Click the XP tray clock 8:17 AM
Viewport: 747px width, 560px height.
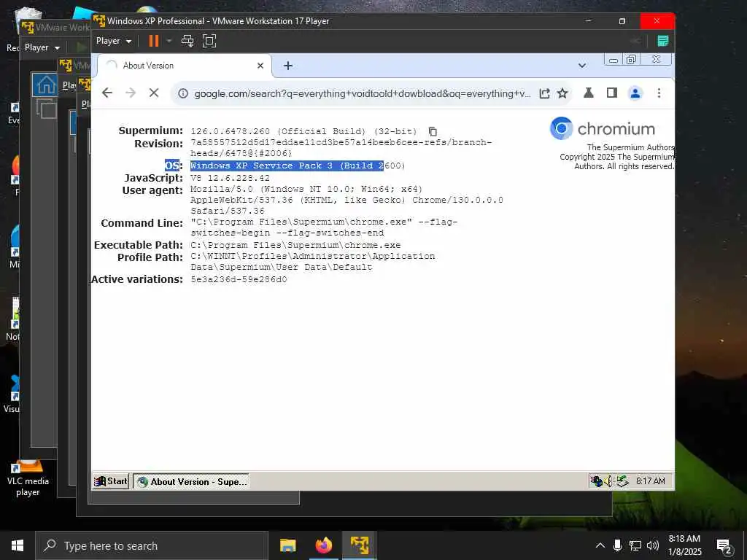[x=650, y=481]
